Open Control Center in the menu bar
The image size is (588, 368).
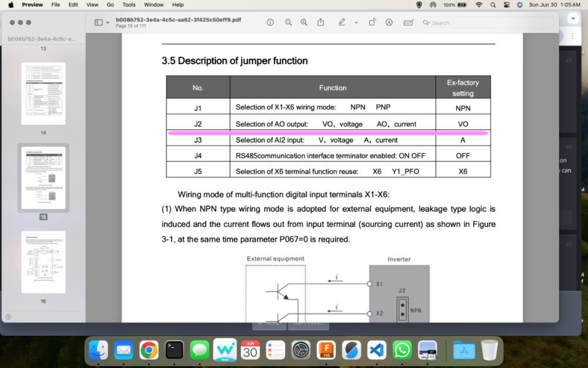tap(506, 5)
